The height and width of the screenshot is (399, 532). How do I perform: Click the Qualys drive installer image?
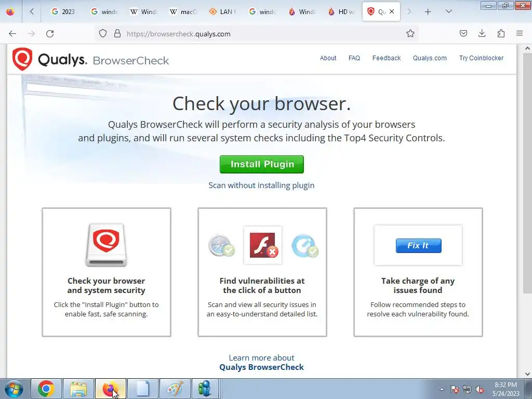pos(106,245)
